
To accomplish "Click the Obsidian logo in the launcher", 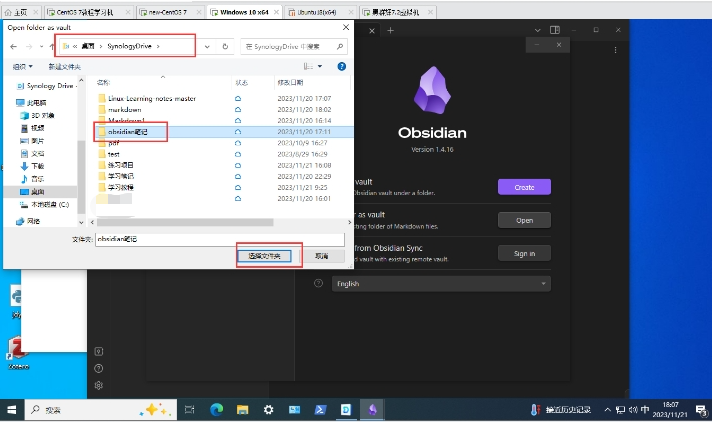I will point(432,89).
